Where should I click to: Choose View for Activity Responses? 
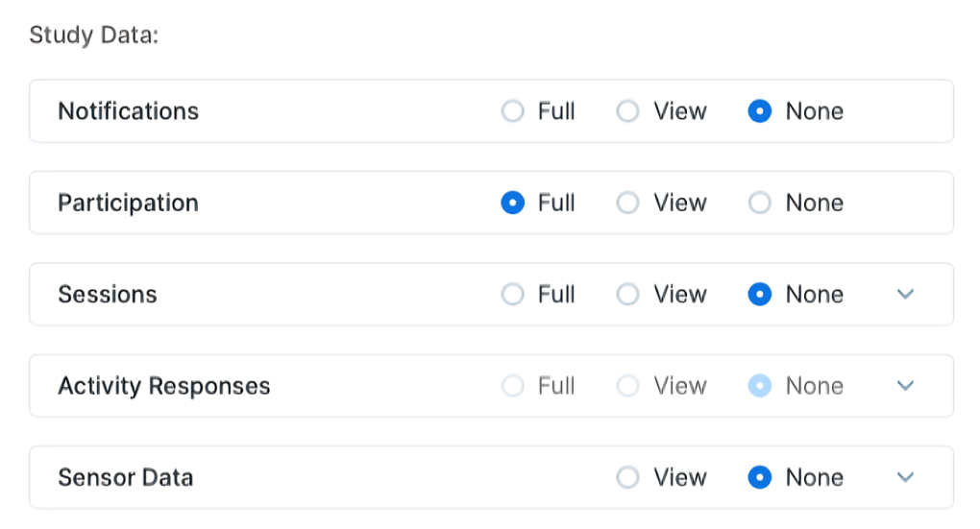(627, 386)
